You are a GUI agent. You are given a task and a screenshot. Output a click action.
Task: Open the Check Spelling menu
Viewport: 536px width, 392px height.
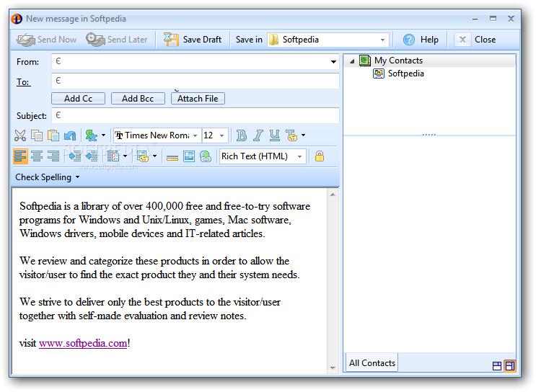(x=47, y=177)
